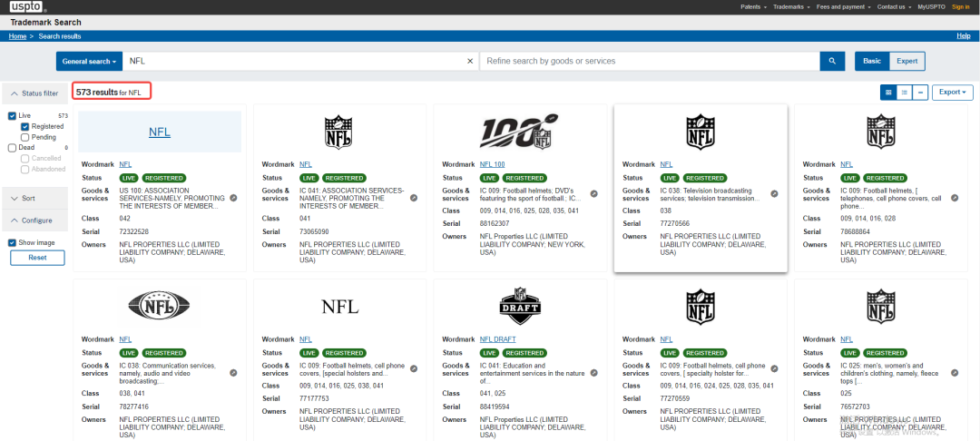Image resolution: width=980 pixels, height=441 pixels.
Task: Open the NFL DRAFT wordmark link
Action: (497, 339)
